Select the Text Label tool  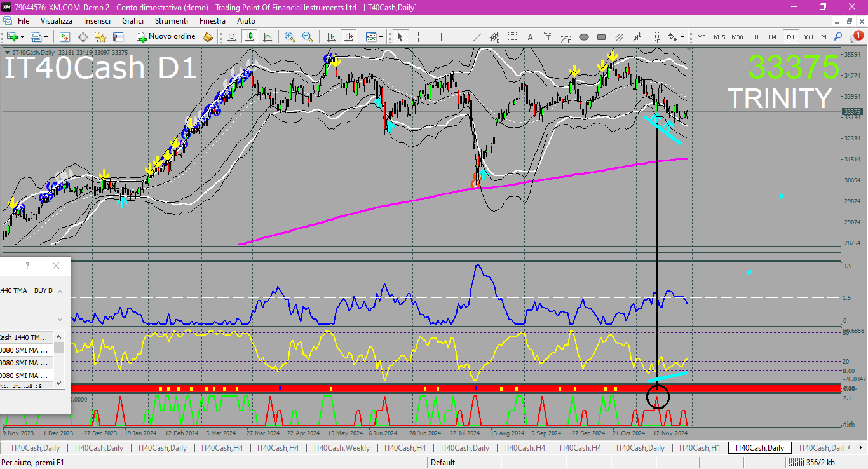click(548, 37)
